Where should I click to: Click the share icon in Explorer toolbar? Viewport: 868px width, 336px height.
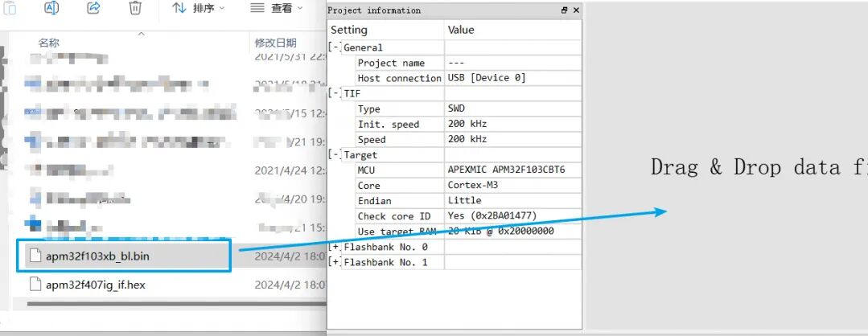click(93, 8)
